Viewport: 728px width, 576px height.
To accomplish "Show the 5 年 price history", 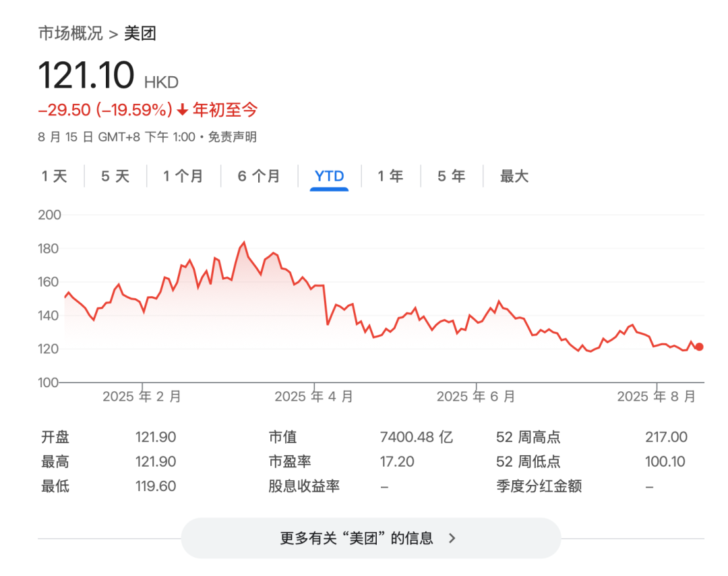I will [x=451, y=177].
